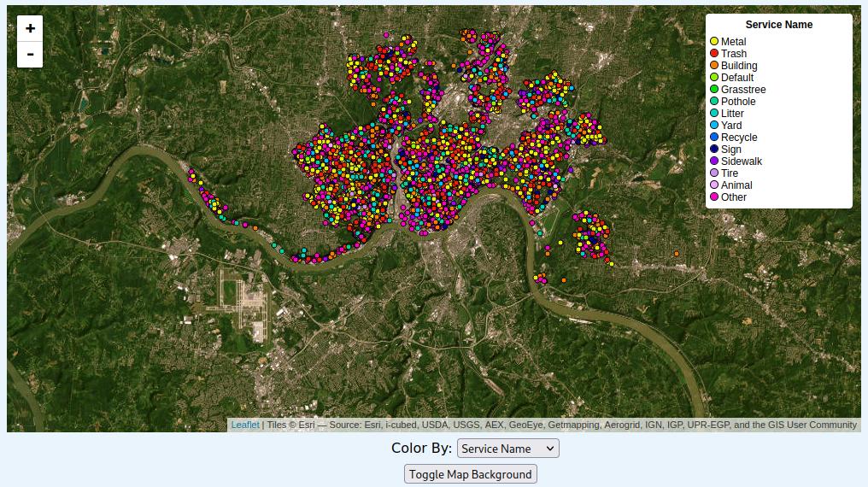
Task: Click the orange Building legend swatch
Action: [714, 65]
